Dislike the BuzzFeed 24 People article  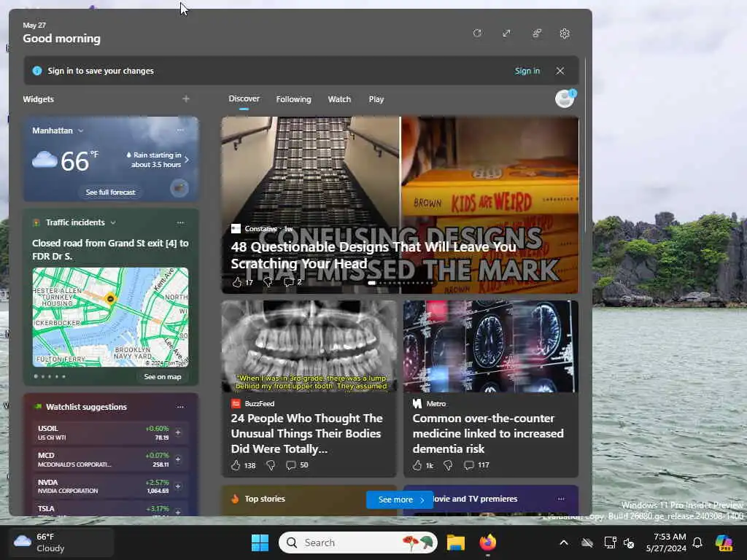pyautogui.click(x=271, y=465)
